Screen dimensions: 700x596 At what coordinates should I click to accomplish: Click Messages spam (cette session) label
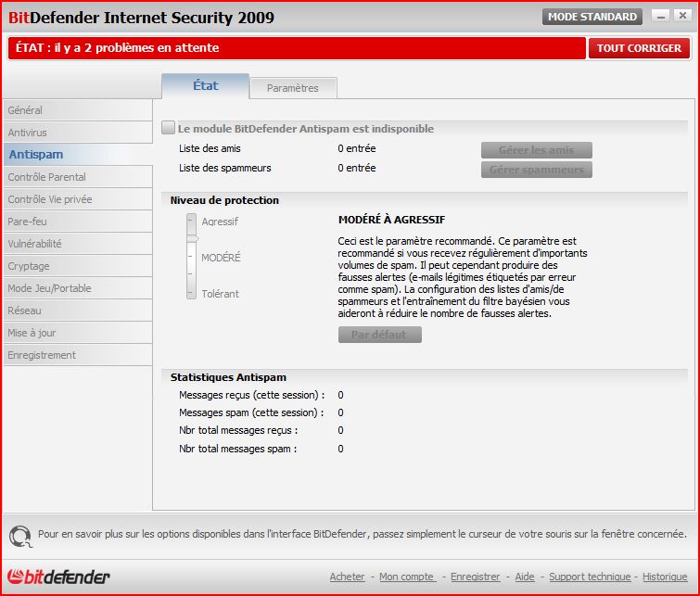(x=251, y=413)
